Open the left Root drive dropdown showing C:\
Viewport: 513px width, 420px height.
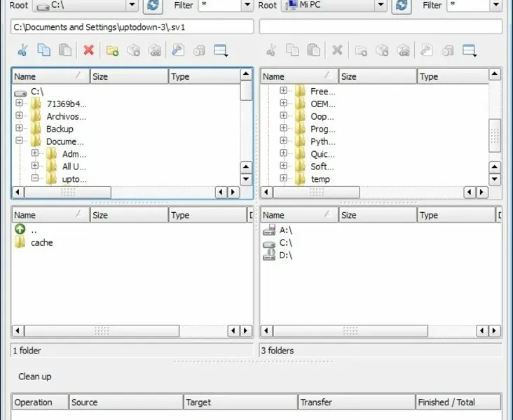tap(132, 5)
